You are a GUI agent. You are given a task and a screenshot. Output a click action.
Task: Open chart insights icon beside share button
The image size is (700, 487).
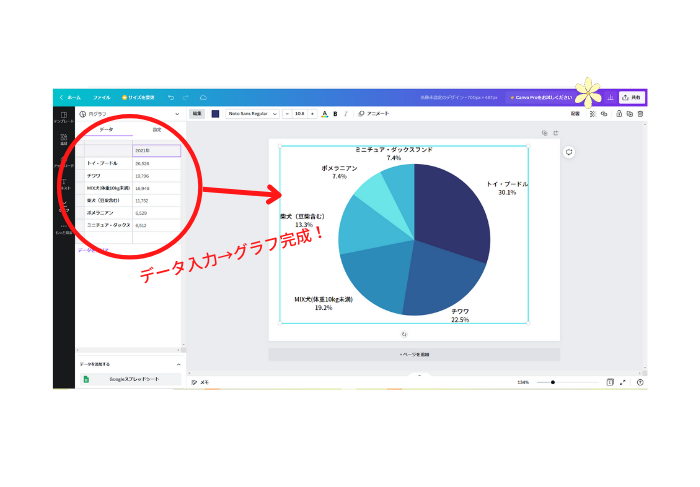pyautogui.click(x=610, y=97)
